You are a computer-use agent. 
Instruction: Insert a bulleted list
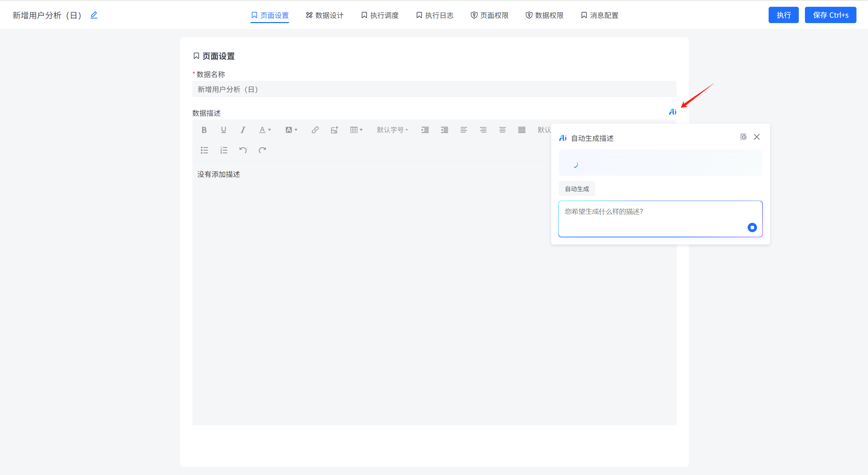(x=204, y=150)
